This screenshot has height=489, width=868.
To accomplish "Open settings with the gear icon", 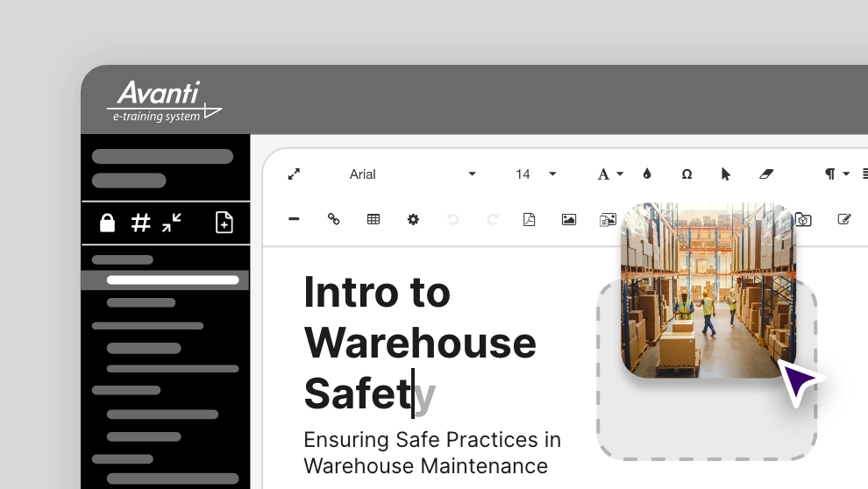I will point(413,219).
